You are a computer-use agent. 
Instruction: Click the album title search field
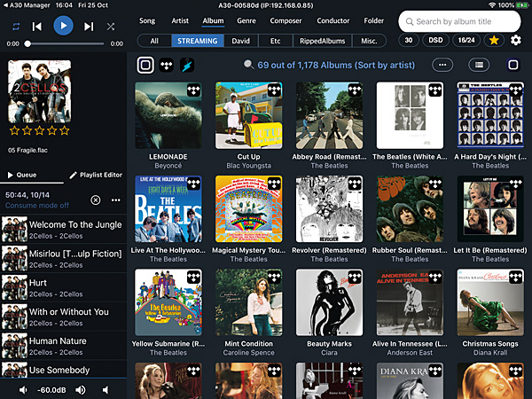(459, 21)
